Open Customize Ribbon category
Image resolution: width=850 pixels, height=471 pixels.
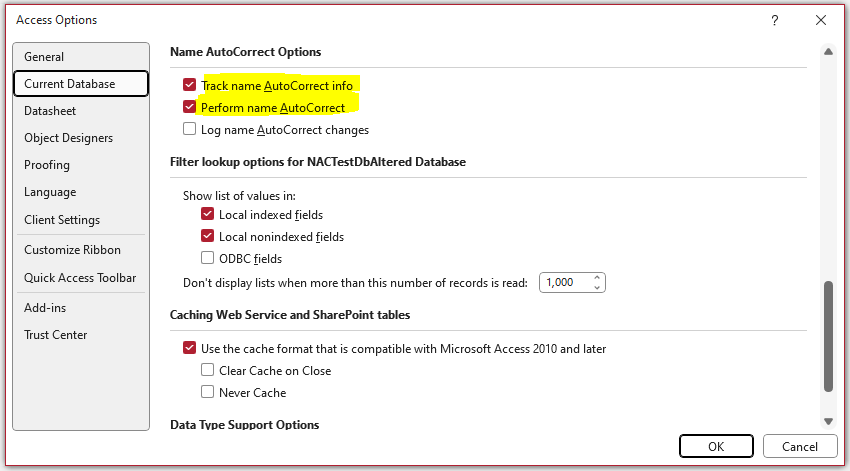(81, 250)
